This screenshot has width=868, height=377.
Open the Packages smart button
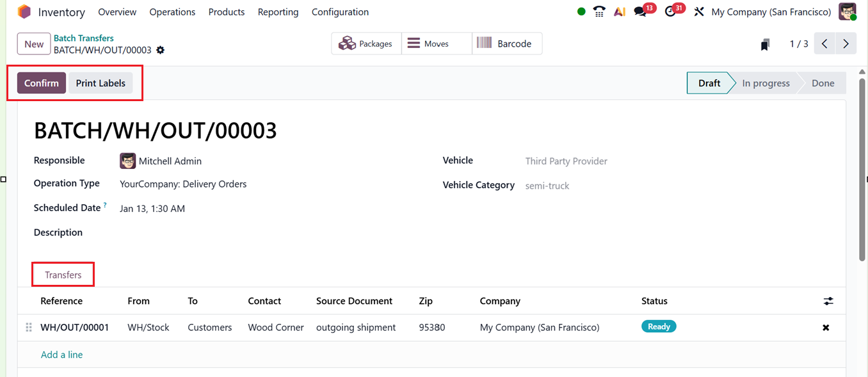366,43
